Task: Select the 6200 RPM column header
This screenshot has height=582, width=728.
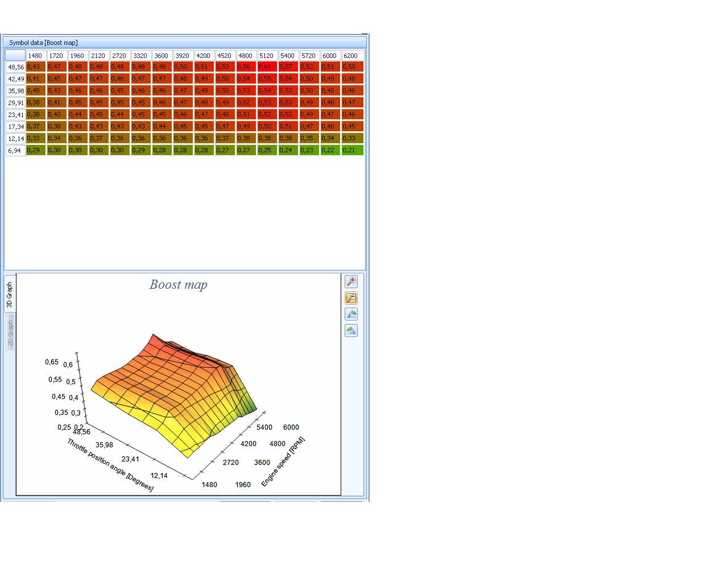Action: [351, 56]
